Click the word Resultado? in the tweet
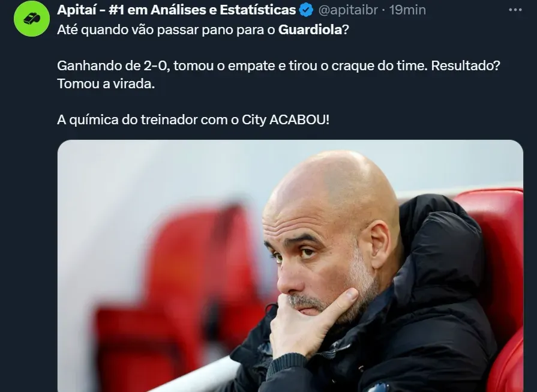 466,65
